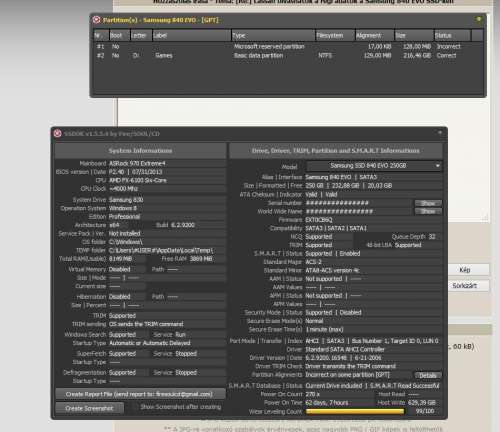Click Create Screenshot button
The width and height of the screenshot is (500, 432).
click(x=90, y=408)
